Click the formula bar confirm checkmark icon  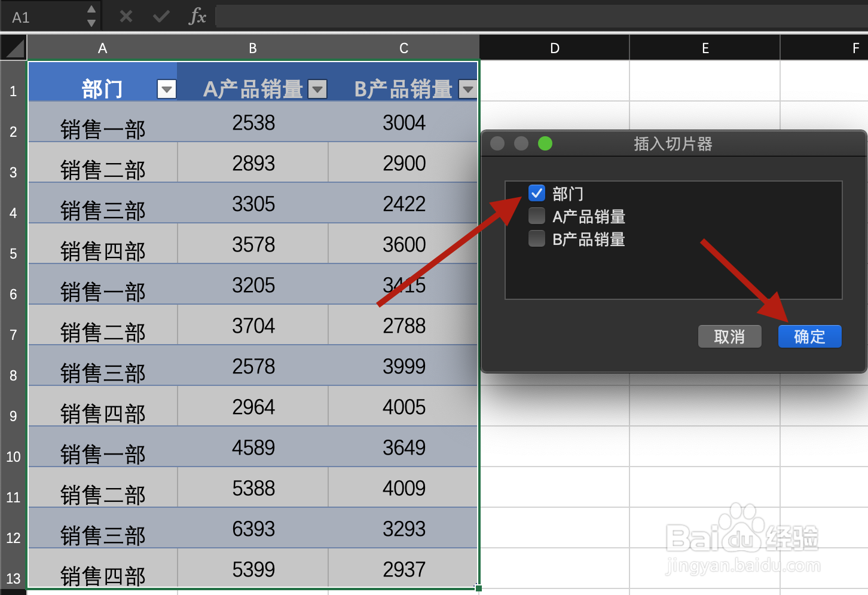point(161,17)
